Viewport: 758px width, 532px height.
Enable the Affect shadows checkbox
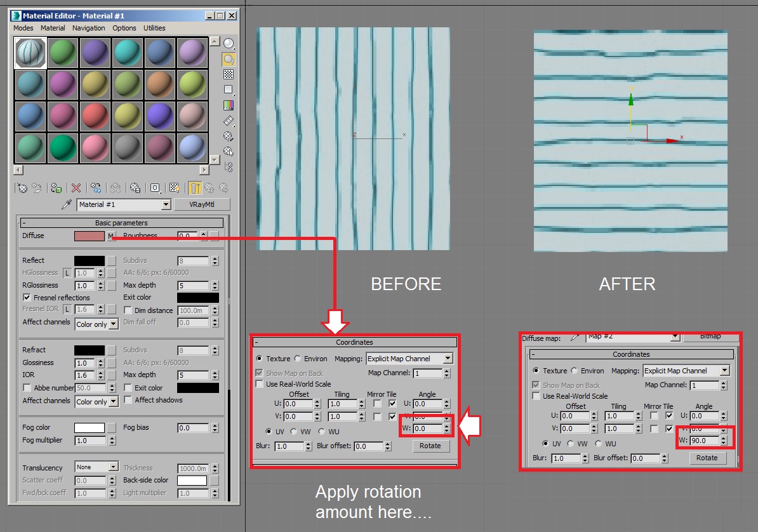click(x=128, y=400)
